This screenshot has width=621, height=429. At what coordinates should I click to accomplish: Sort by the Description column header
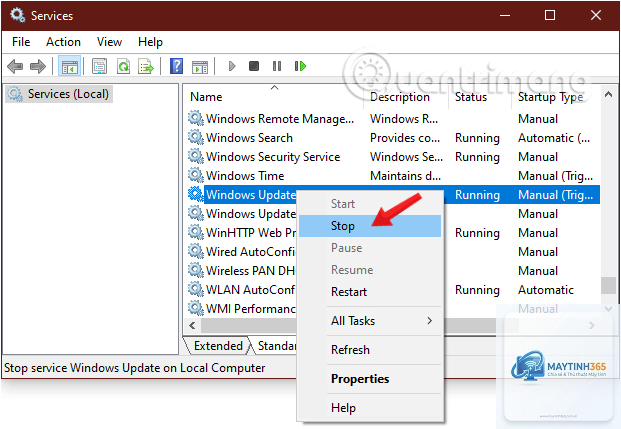[x=406, y=97]
